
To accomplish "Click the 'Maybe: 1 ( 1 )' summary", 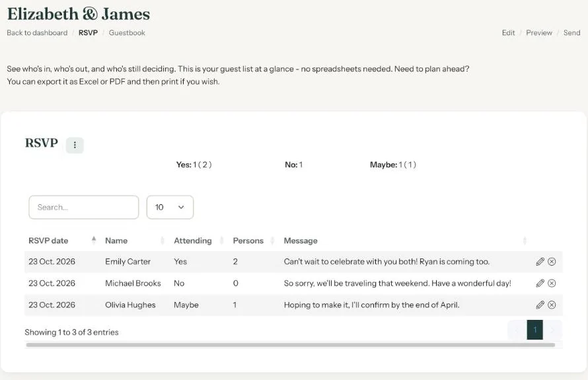I will click(393, 165).
